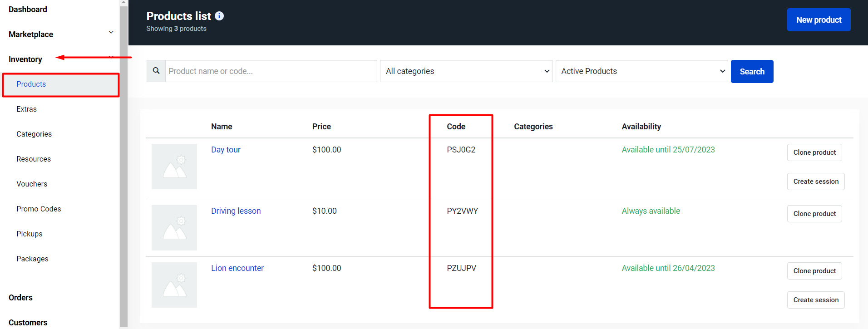Open Pickups in the sidebar
The image size is (868, 329).
[30, 234]
